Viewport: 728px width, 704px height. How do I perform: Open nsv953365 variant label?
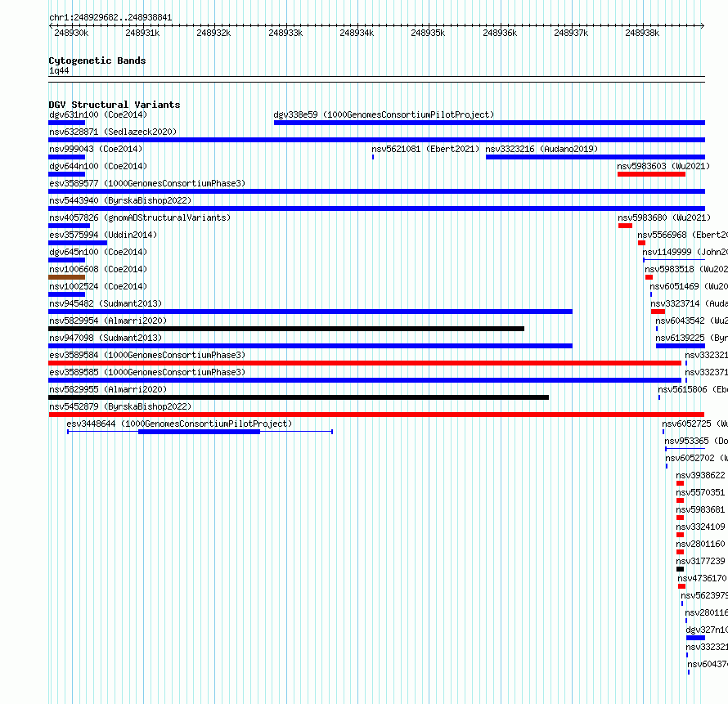point(696,441)
